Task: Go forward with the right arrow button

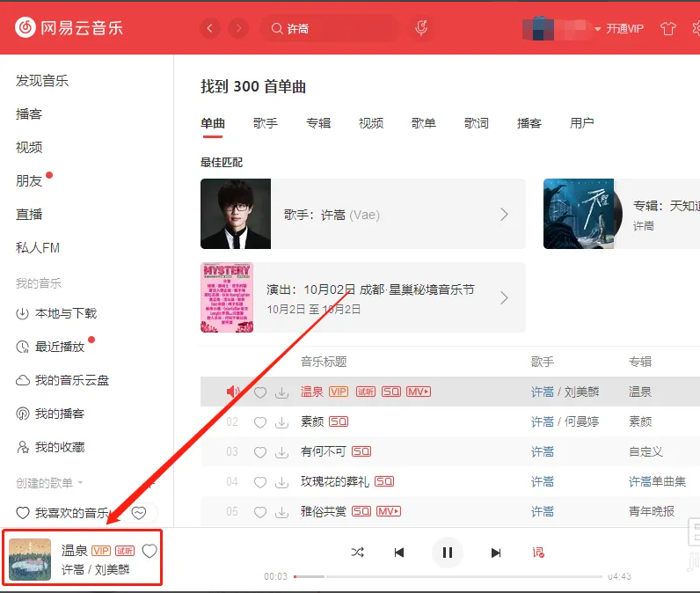Action: (238, 28)
